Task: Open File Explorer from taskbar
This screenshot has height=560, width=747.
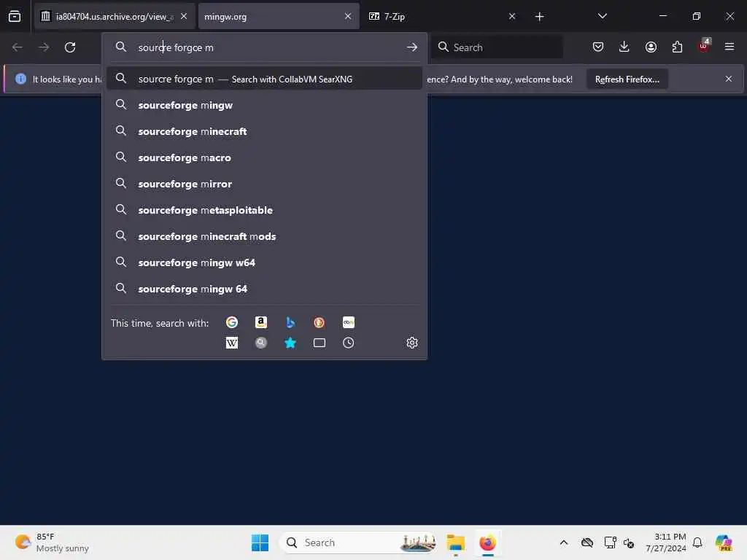Action: (456, 542)
